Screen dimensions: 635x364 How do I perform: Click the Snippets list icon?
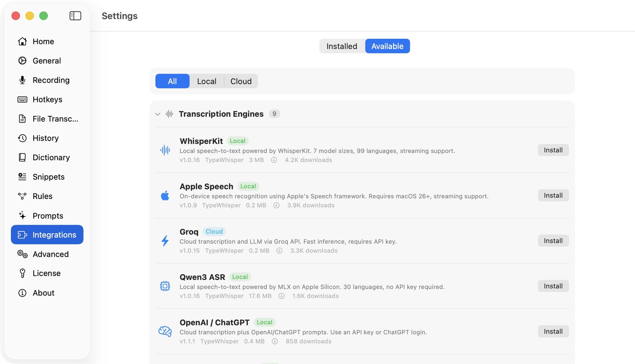pos(22,177)
